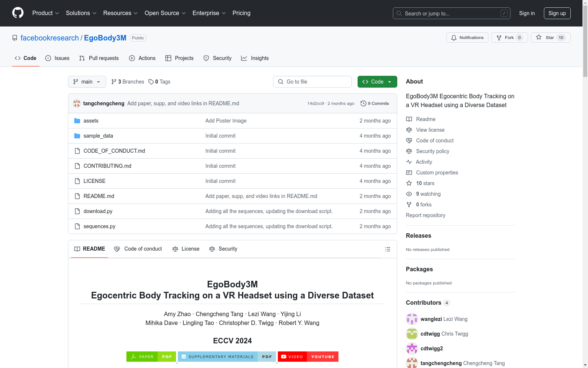Star the repository with the Star button

point(551,38)
